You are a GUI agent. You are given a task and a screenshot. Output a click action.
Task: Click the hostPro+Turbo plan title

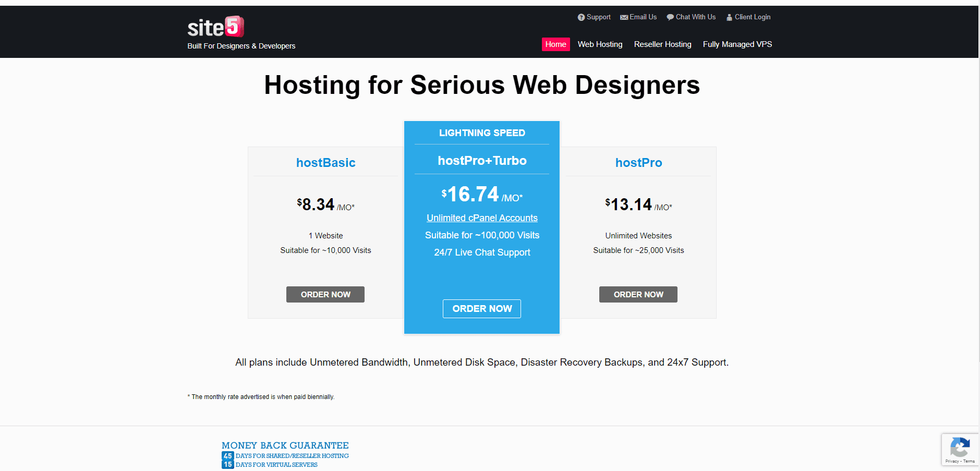pyautogui.click(x=482, y=161)
